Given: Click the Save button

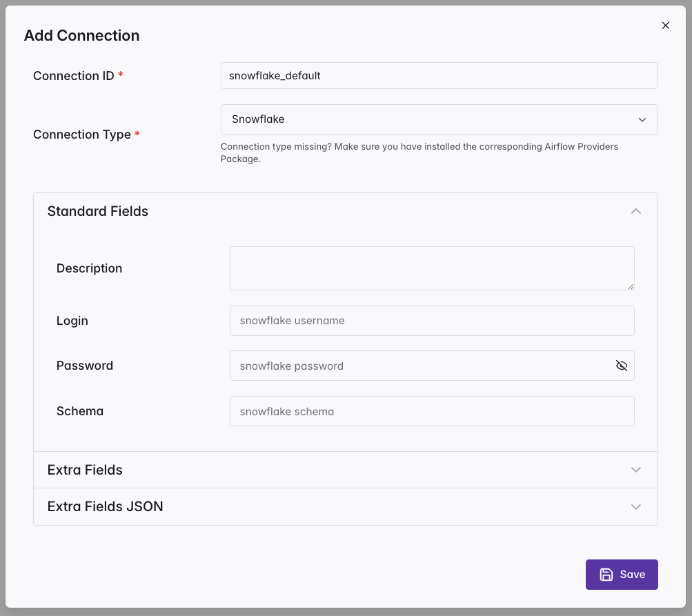Looking at the screenshot, I should tap(622, 575).
